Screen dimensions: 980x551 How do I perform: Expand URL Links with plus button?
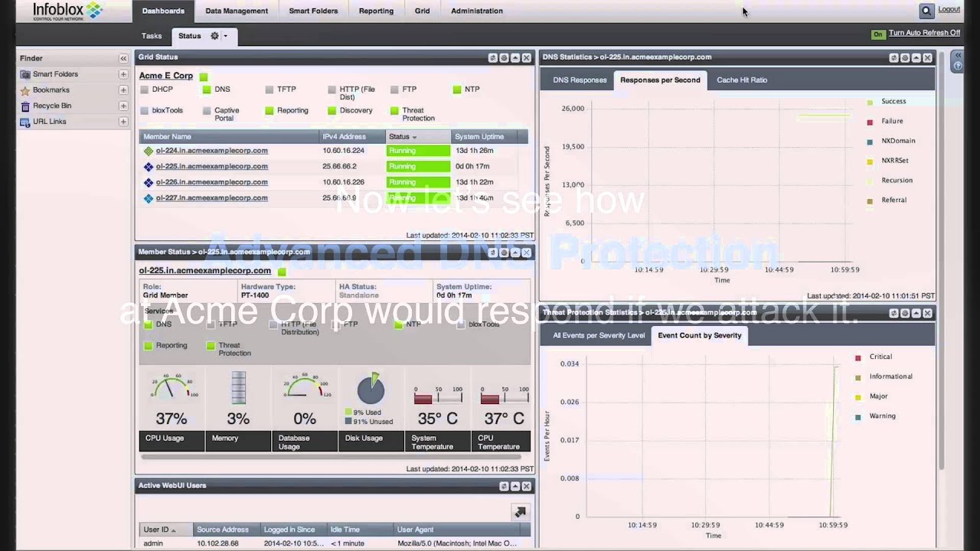[122, 122]
